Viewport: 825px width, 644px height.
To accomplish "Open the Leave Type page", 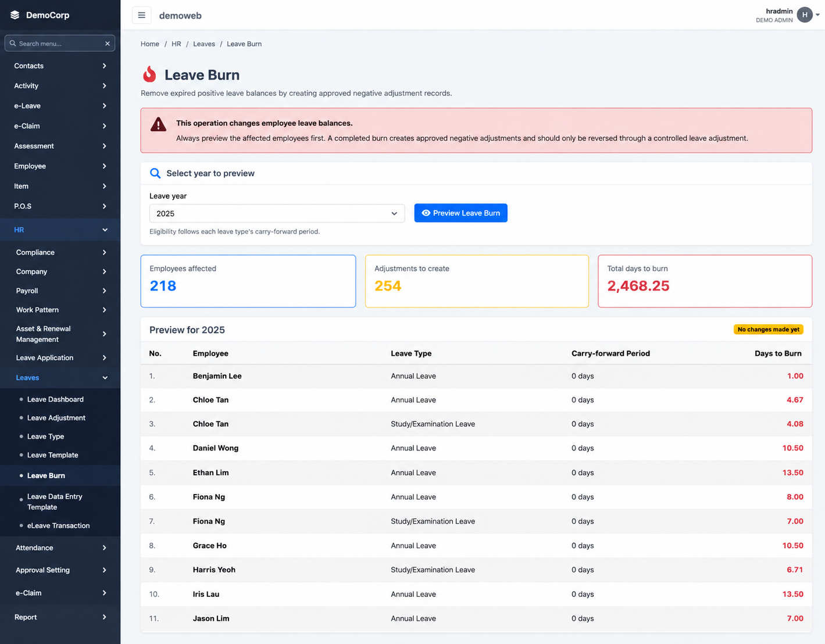I will 45,437.
